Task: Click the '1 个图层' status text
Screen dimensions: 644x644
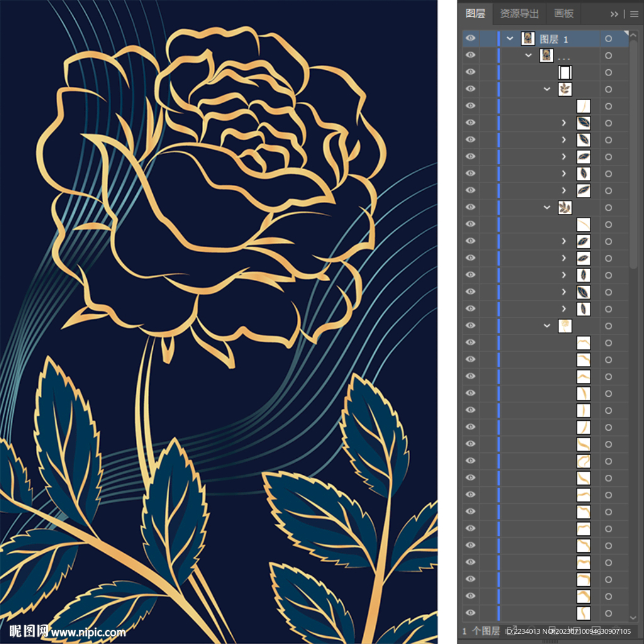Action: (x=480, y=631)
